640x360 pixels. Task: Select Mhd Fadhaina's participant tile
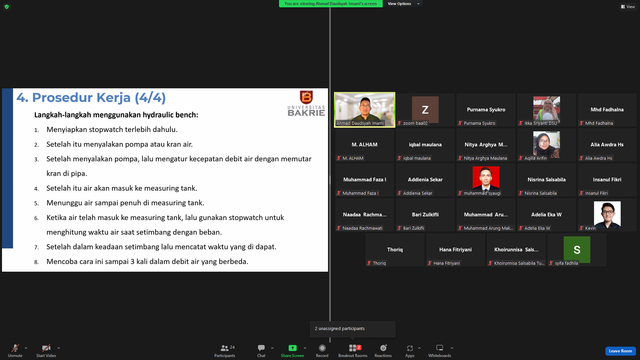click(607, 109)
